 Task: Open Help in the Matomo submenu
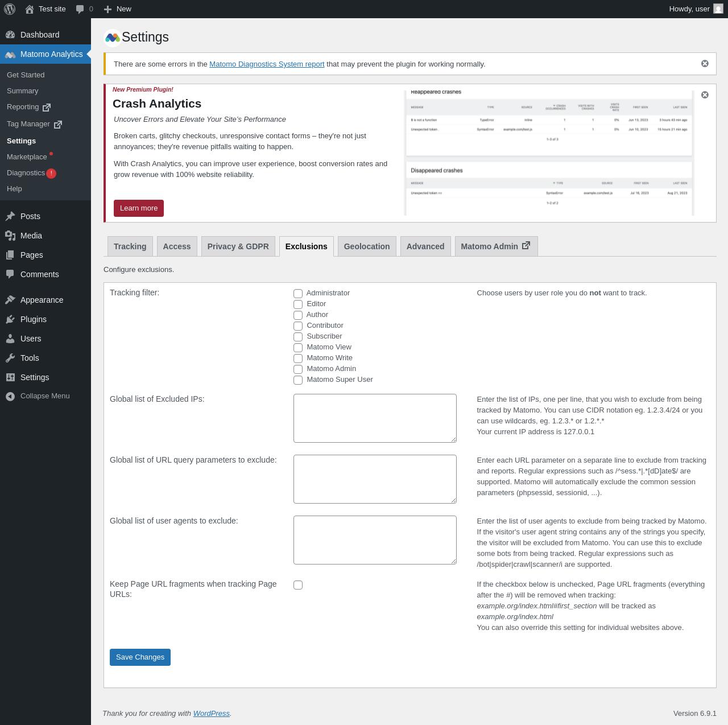pyautogui.click(x=14, y=189)
